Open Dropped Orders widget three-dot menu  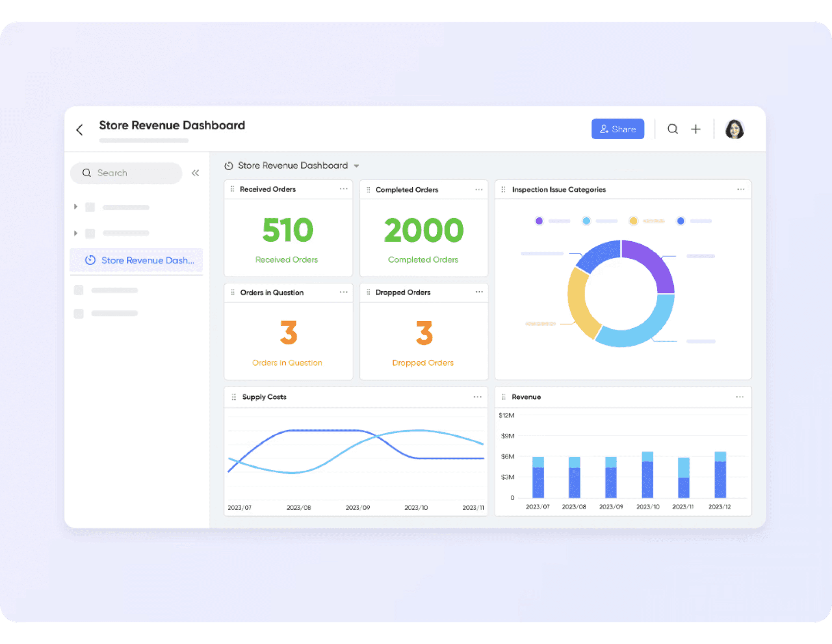[479, 292]
